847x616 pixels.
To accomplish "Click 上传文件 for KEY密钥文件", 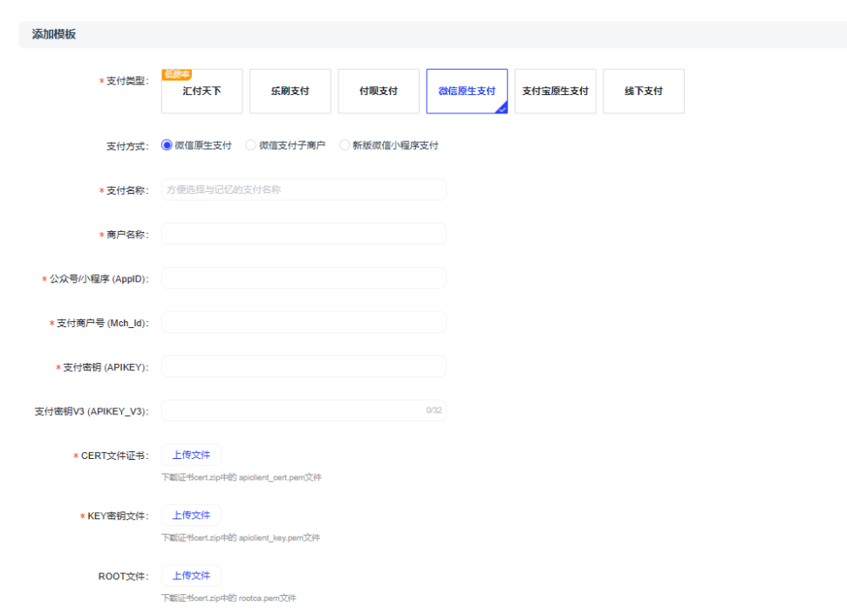I will [x=191, y=516].
